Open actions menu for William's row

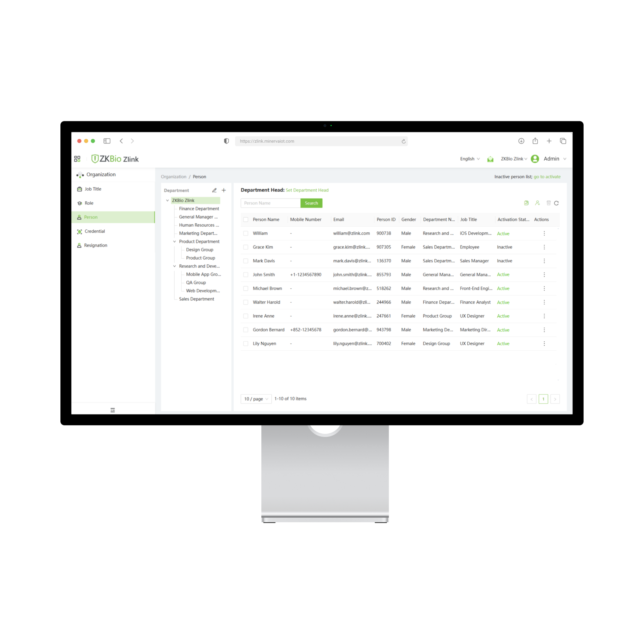click(544, 233)
